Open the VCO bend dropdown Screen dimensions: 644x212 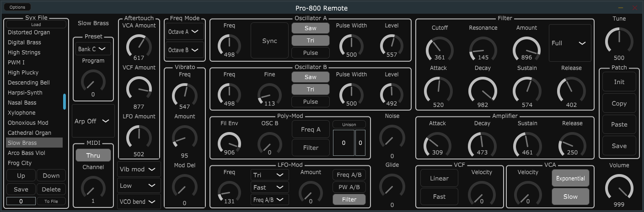click(139, 201)
